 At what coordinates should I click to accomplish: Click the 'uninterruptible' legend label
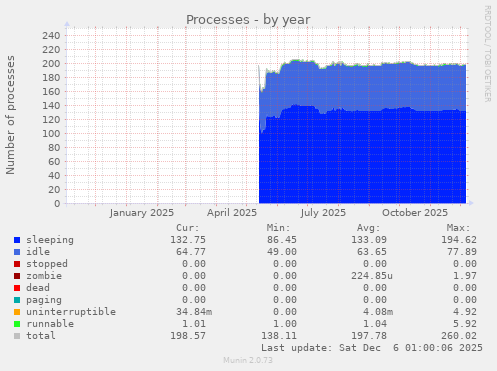tap(71, 312)
